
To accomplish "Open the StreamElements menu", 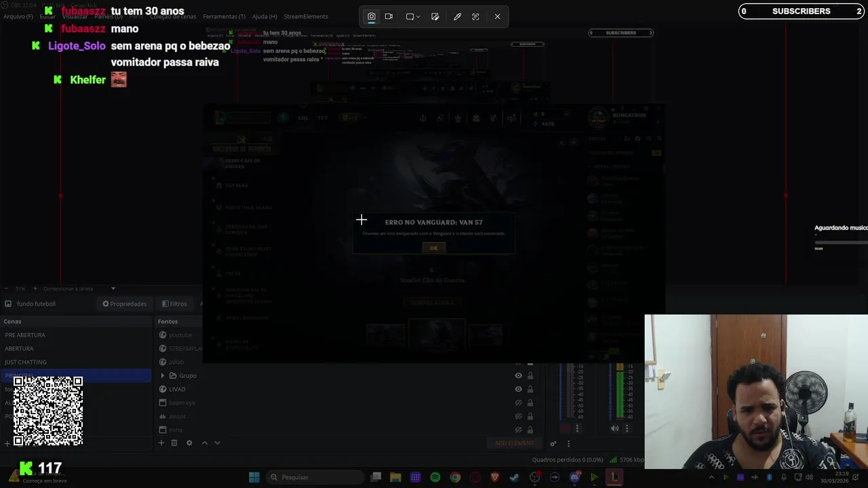I will click(x=306, y=16).
